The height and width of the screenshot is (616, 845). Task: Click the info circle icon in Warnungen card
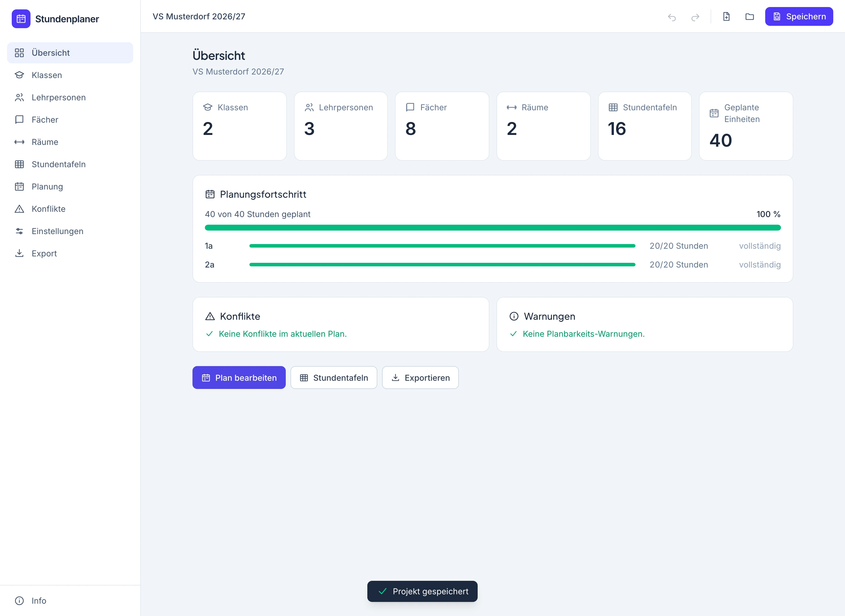tap(514, 316)
